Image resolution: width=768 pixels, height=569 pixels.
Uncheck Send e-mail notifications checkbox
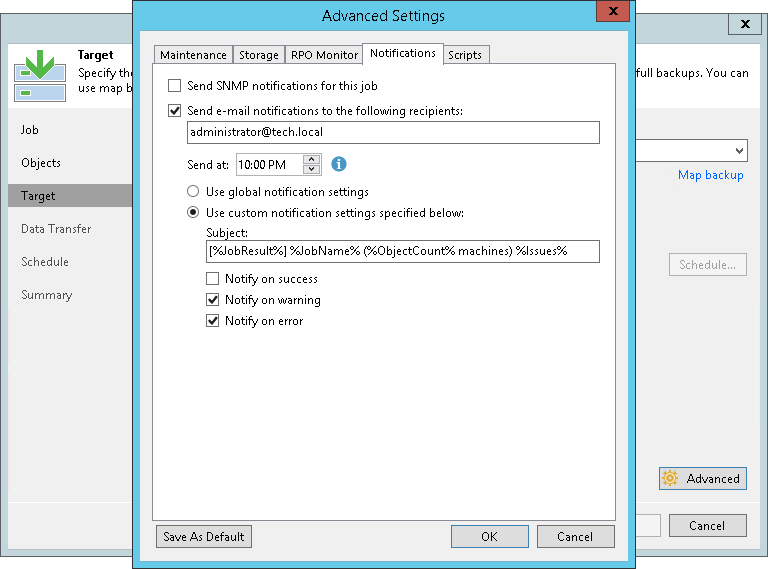(x=175, y=111)
